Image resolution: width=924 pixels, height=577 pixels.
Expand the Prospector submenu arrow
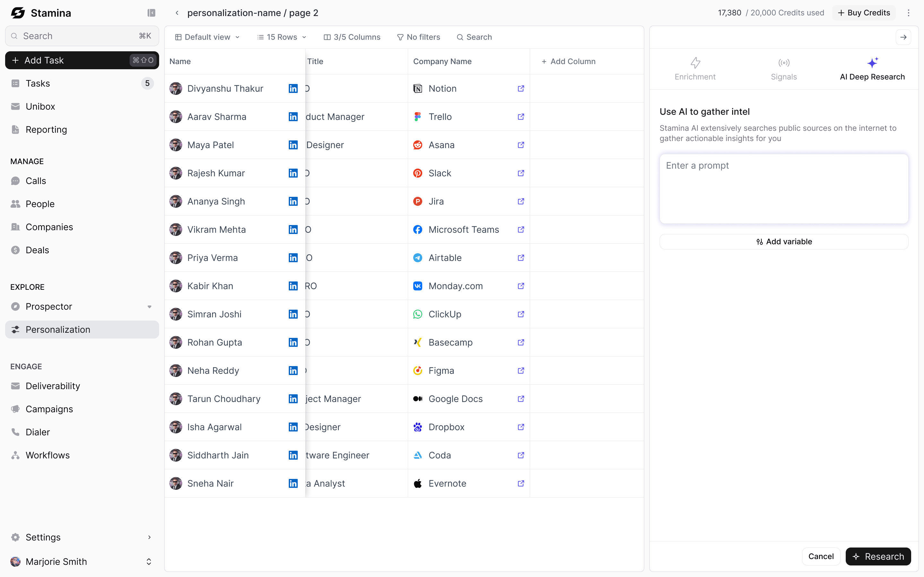click(149, 307)
